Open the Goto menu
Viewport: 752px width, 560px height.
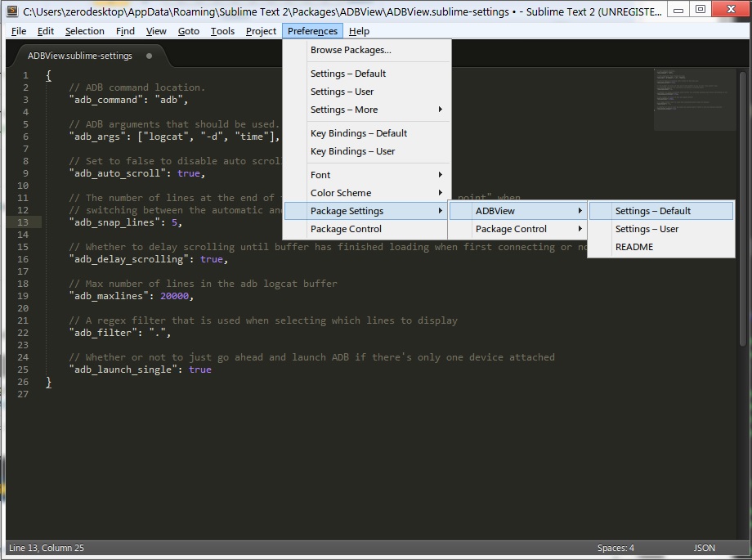coord(189,31)
